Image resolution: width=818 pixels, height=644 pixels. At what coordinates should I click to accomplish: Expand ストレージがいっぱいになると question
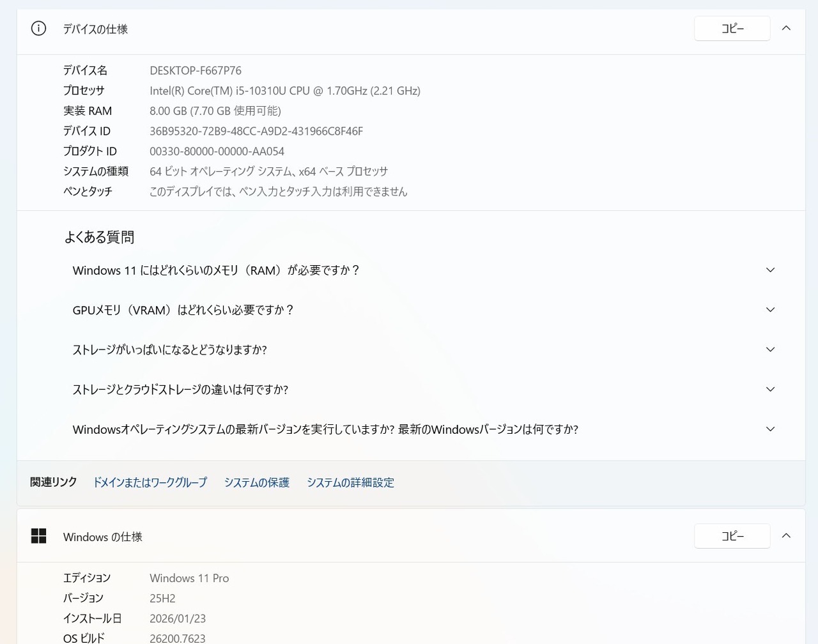point(770,349)
